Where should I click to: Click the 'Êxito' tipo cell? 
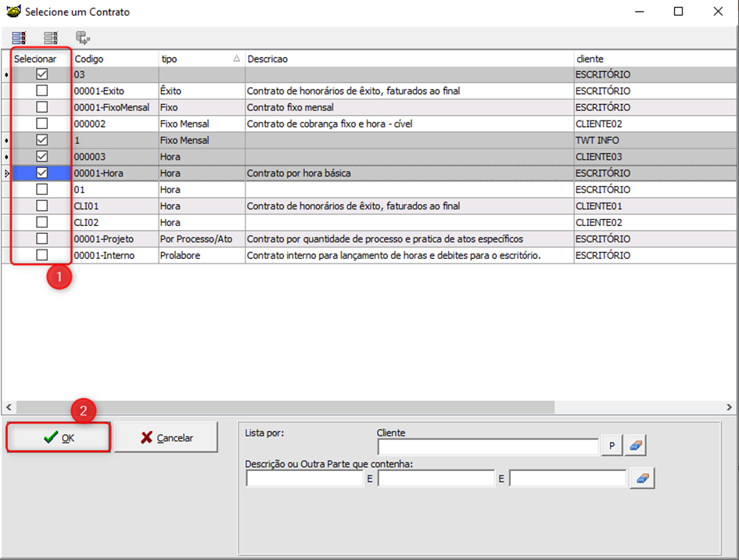coord(202,91)
